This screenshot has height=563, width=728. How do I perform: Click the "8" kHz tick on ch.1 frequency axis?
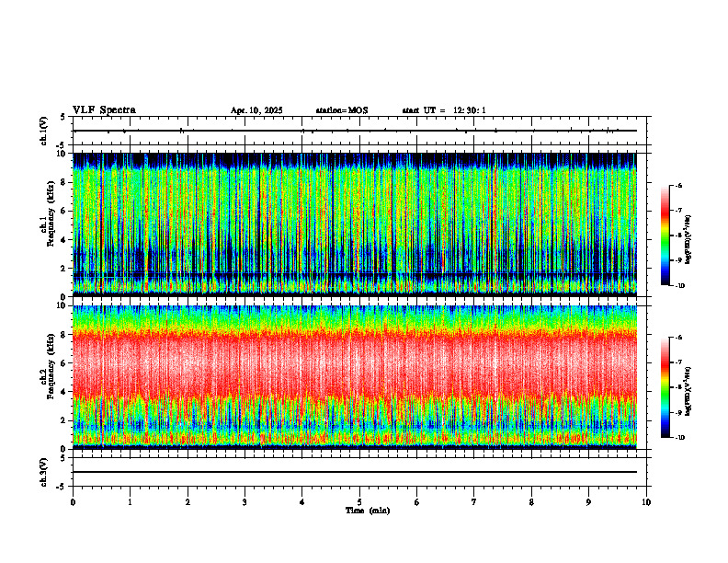(64, 182)
